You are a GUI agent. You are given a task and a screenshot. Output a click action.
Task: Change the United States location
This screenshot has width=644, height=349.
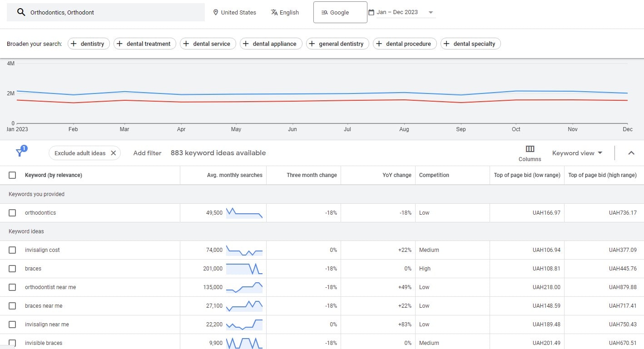(x=235, y=12)
